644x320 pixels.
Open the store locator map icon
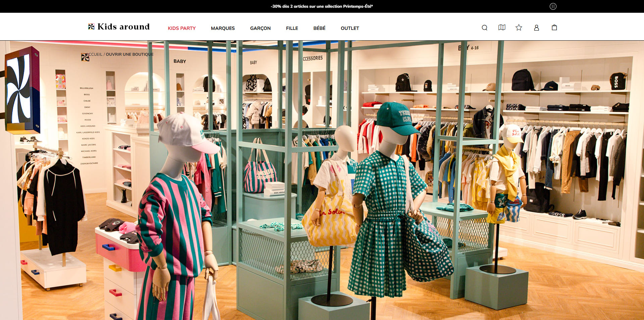pyautogui.click(x=502, y=28)
